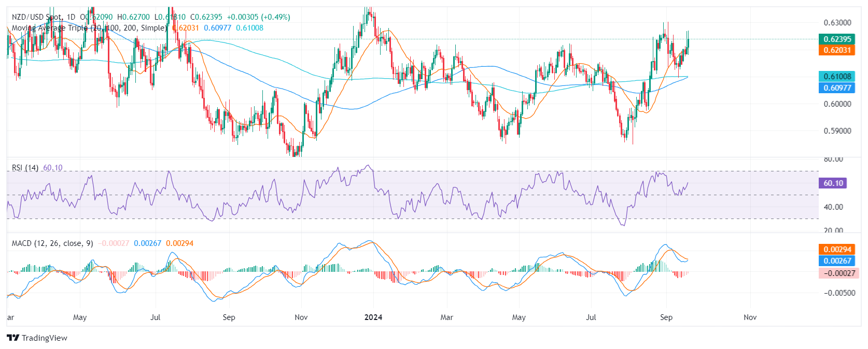Click the TradingView logo icon
The height and width of the screenshot is (349, 868).
12,338
